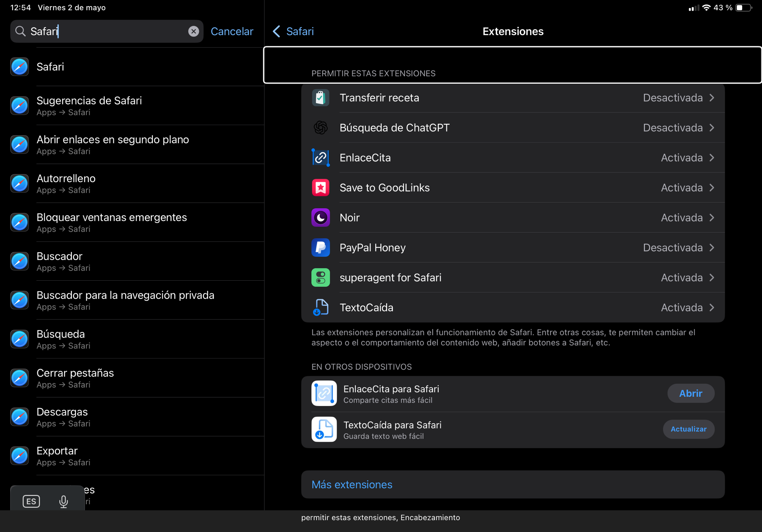Tap the superagent for Safari icon
The image size is (762, 532).
(320, 278)
